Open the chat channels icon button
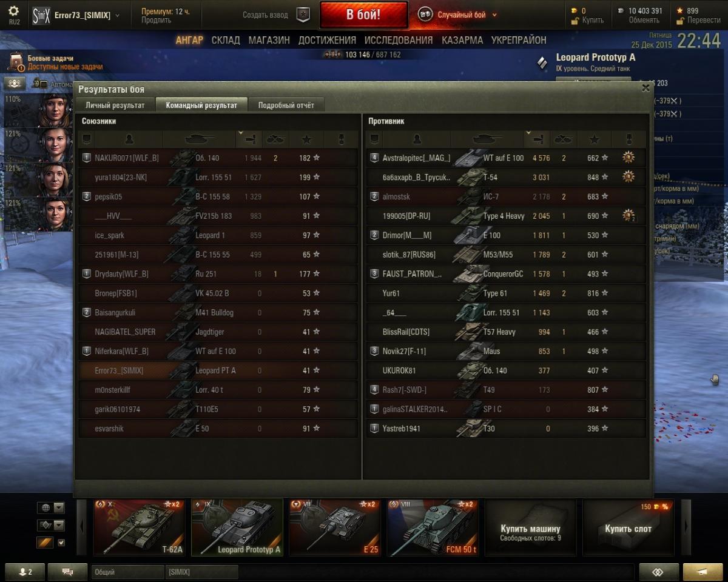This screenshot has height=582, width=728. (67, 572)
